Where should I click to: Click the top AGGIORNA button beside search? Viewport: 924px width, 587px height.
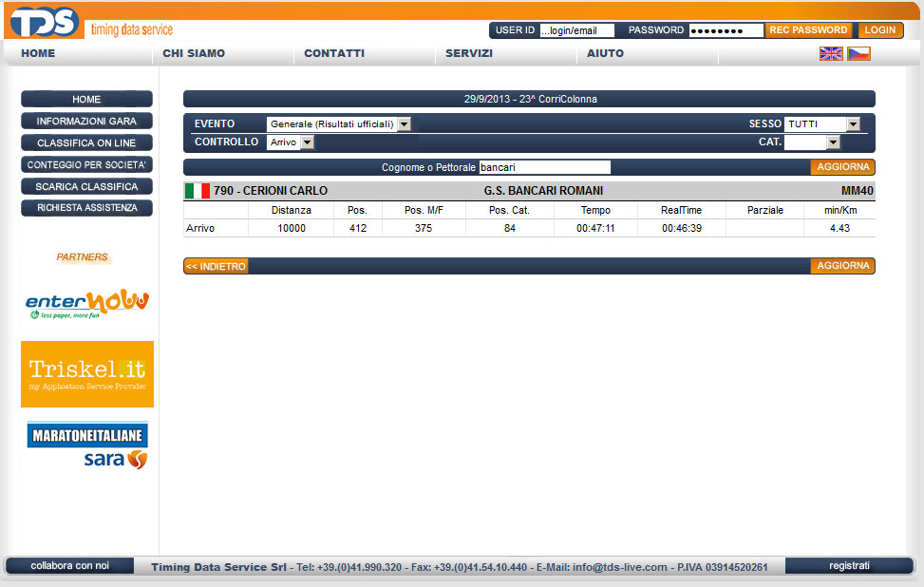coord(842,167)
